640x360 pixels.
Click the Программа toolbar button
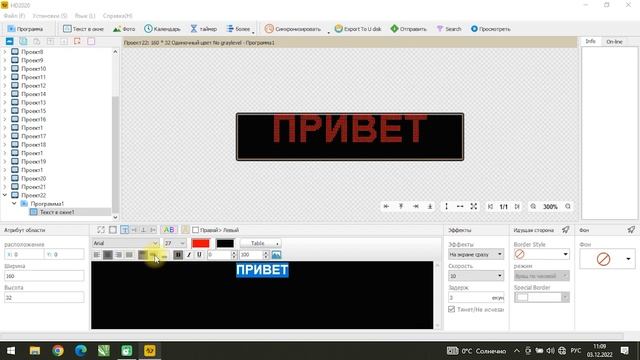pos(25,29)
